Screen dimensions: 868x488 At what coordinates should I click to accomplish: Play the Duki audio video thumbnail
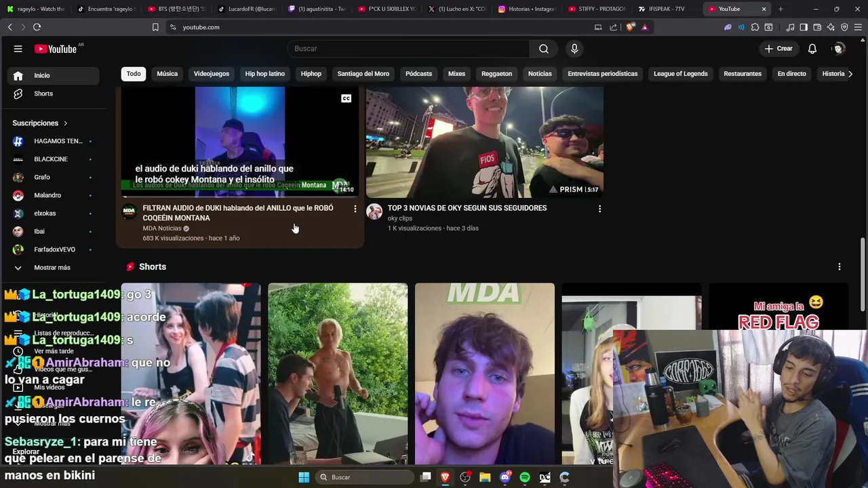coord(240,141)
